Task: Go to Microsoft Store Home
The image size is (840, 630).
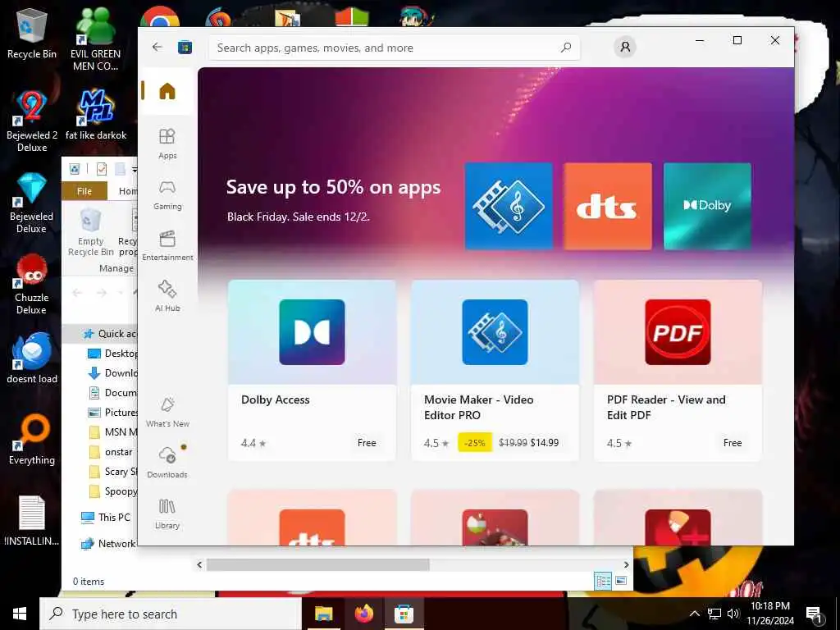Action: (167, 91)
